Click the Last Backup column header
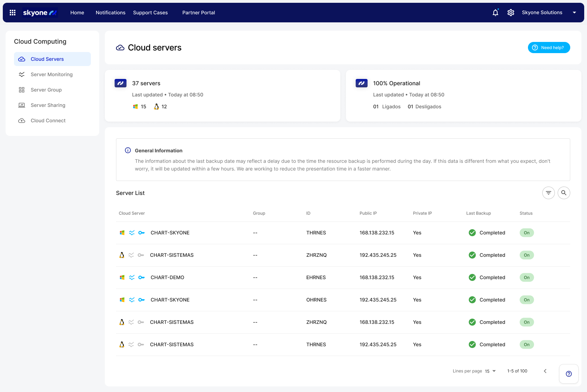The image size is (587, 392). click(478, 213)
